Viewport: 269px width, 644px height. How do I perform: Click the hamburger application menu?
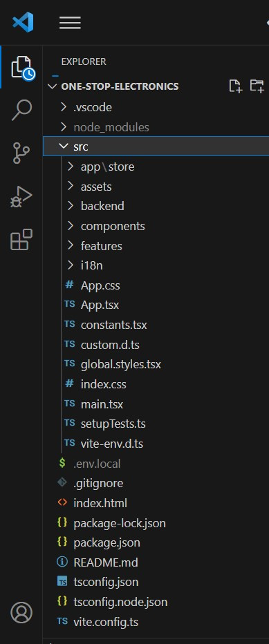pyautogui.click(x=70, y=23)
